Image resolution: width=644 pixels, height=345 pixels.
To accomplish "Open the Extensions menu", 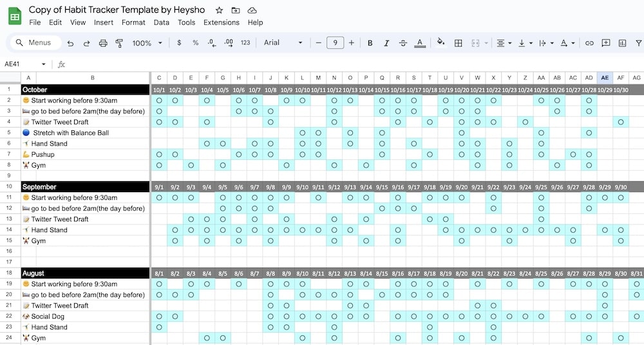I will pyautogui.click(x=221, y=22).
